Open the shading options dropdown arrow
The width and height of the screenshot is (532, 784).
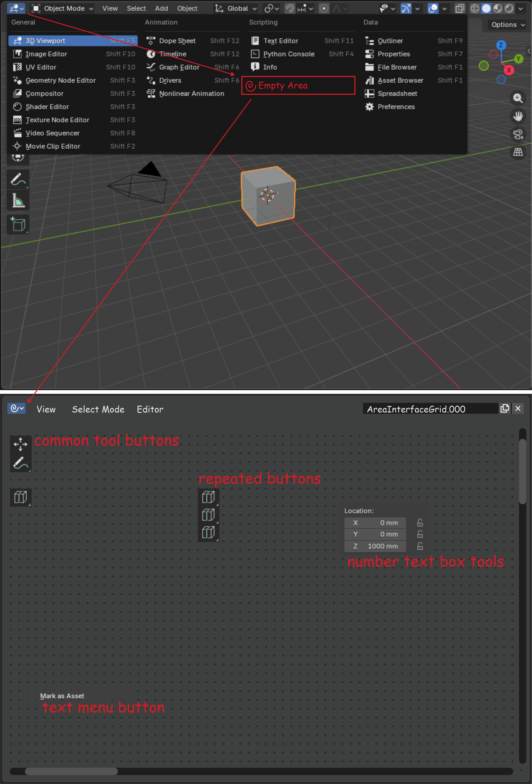click(521, 8)
